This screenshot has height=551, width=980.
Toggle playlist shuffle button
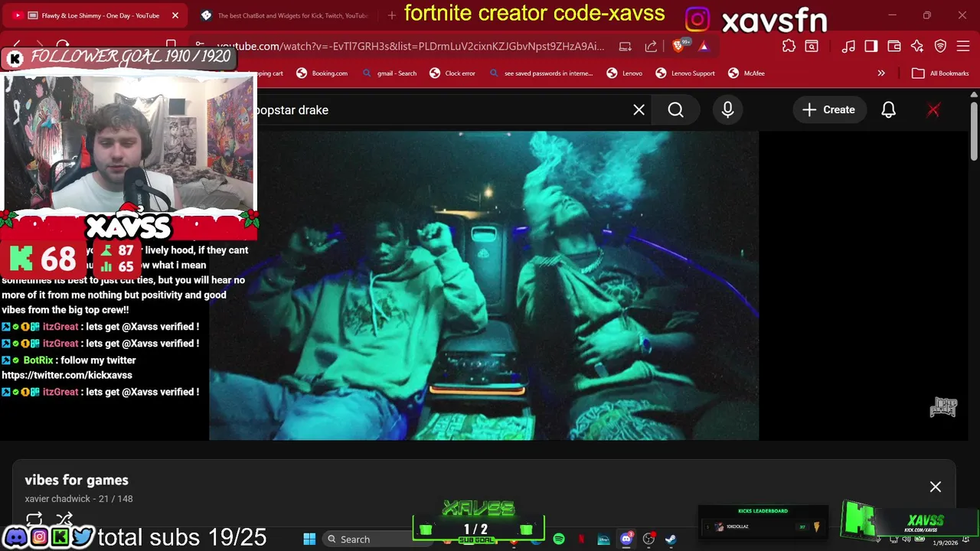64,518
